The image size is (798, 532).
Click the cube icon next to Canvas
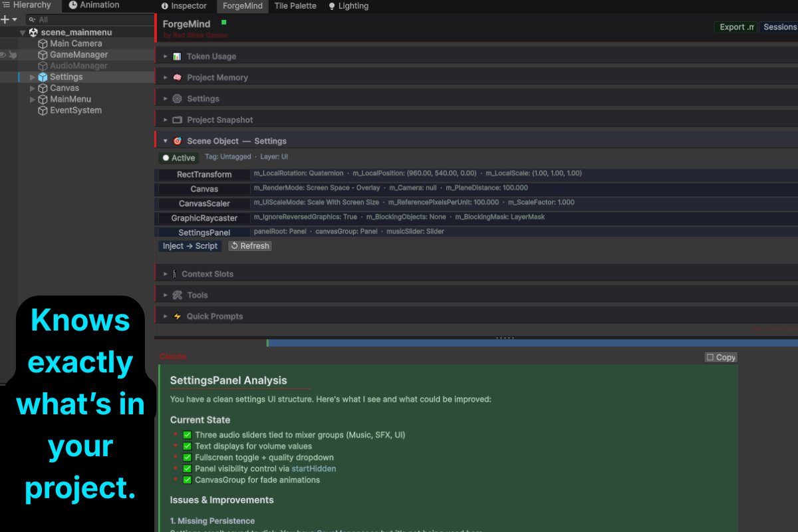click(x=43, y=88)
